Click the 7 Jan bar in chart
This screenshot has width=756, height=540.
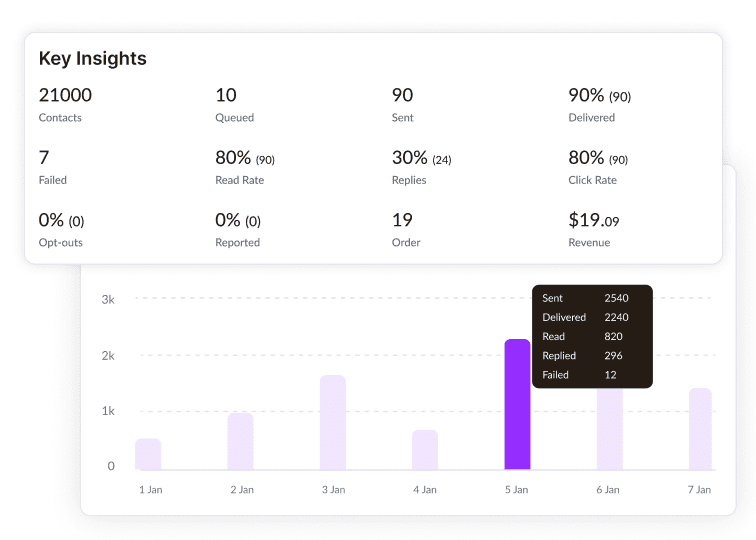700,429
